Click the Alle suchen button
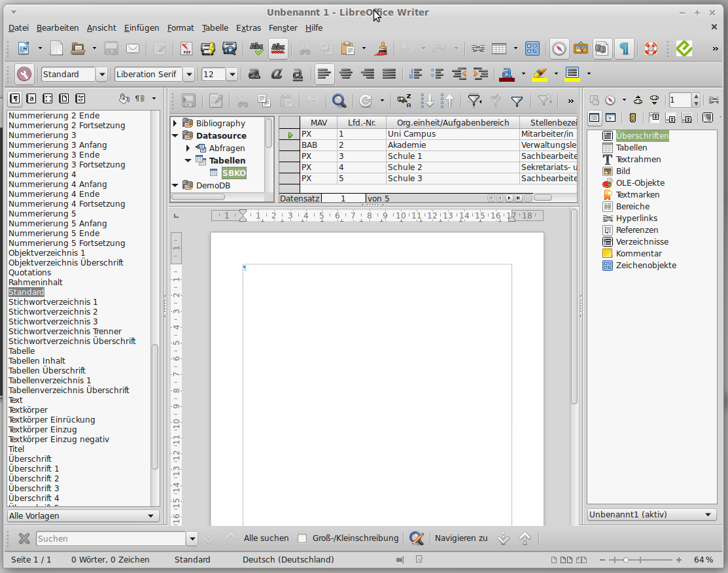This screenshot has height=573, width=728. [x=266, y=538]
